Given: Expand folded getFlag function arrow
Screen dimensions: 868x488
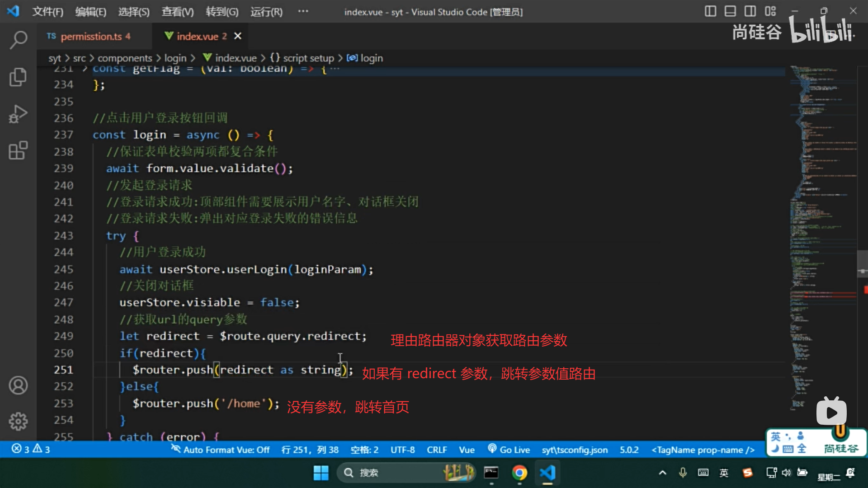Looking at the screenshot, I should (85, 69).
